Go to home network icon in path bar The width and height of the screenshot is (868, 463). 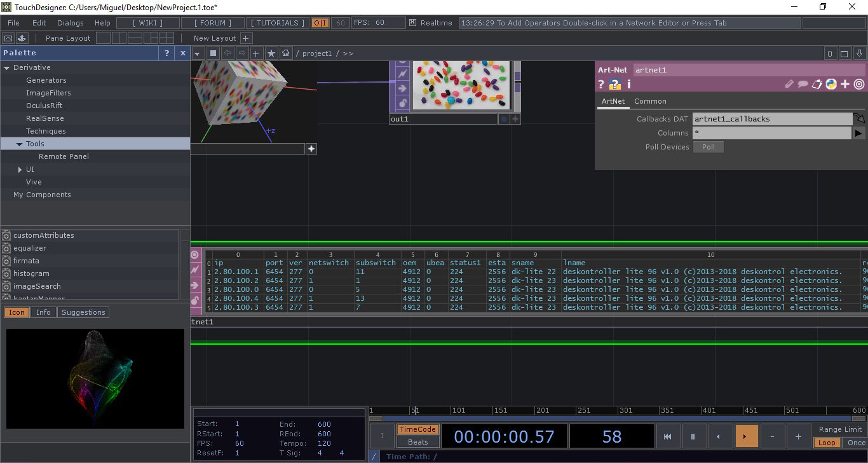click(x=287, y=53)
